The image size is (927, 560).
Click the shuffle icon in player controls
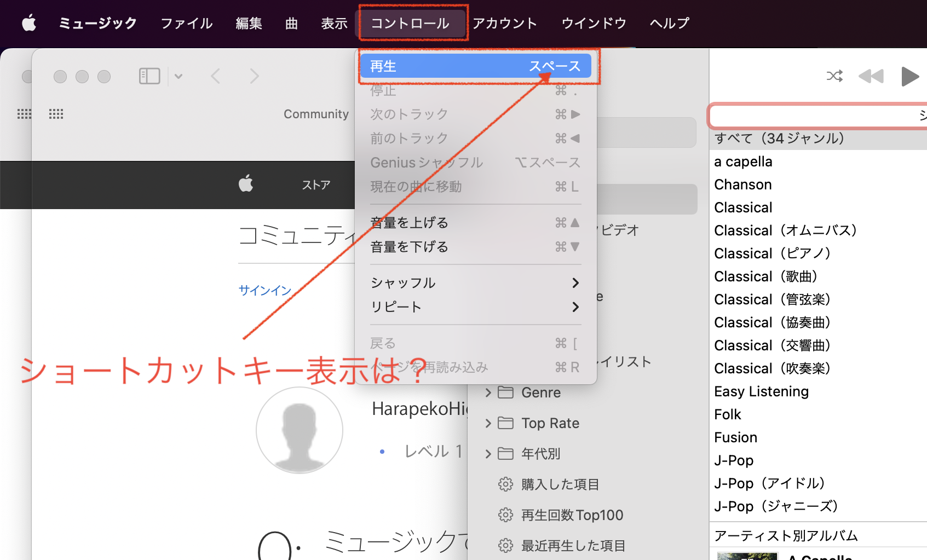(x=834, y=76)
